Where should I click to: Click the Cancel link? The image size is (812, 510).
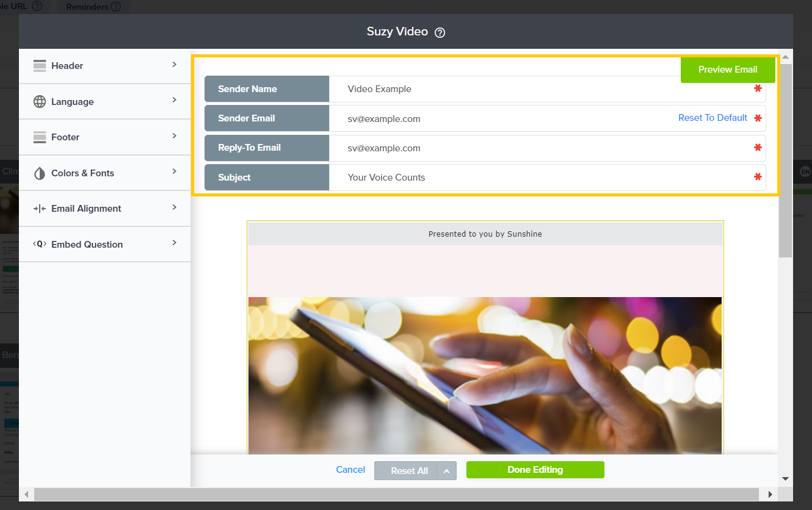pos(350,470)
